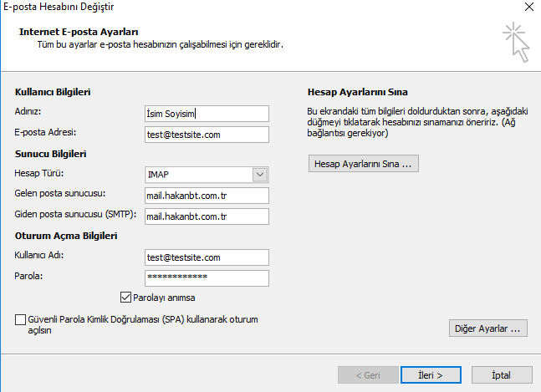Click the Oturum Açma Bilgileri section heading
Image resolution: width=541 pixels, height=392 pixels.
[x=65, y=236]
